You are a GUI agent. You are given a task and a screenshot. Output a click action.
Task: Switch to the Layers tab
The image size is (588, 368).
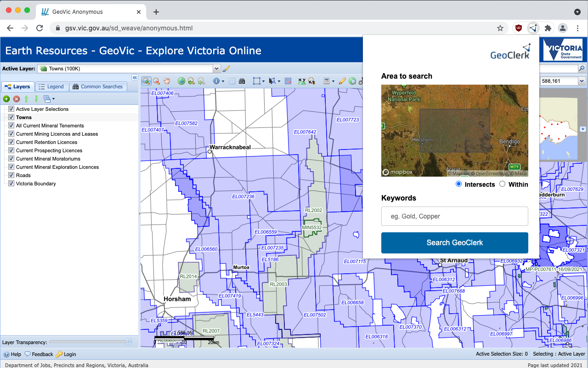[17, 86]
